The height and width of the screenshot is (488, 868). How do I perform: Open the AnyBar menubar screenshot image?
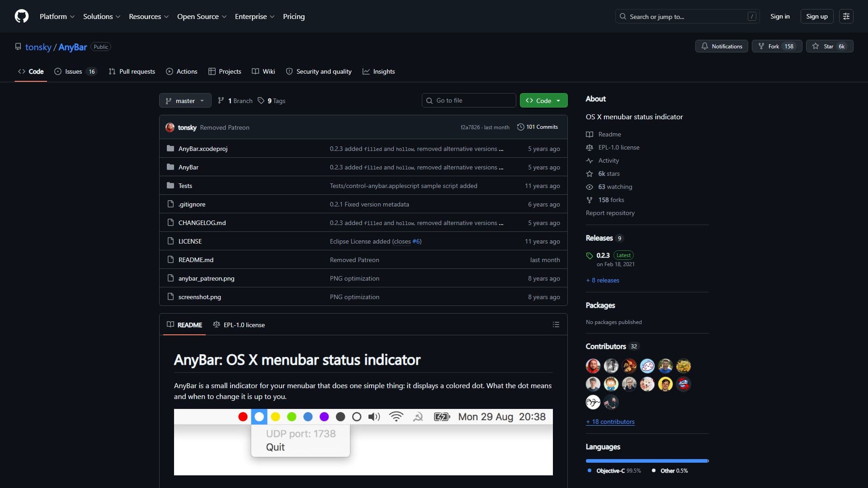coord(363,442)
